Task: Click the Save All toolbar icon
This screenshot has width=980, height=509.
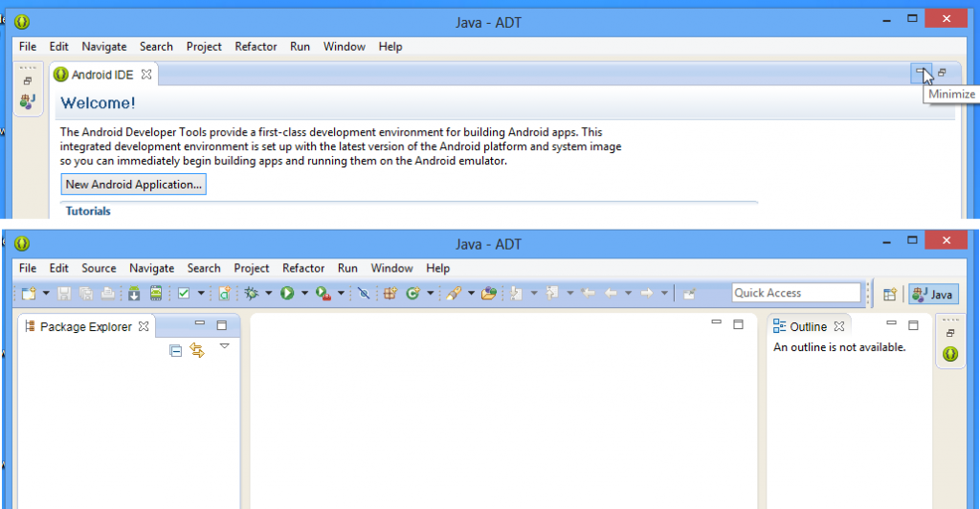Action: pos(86,294)
